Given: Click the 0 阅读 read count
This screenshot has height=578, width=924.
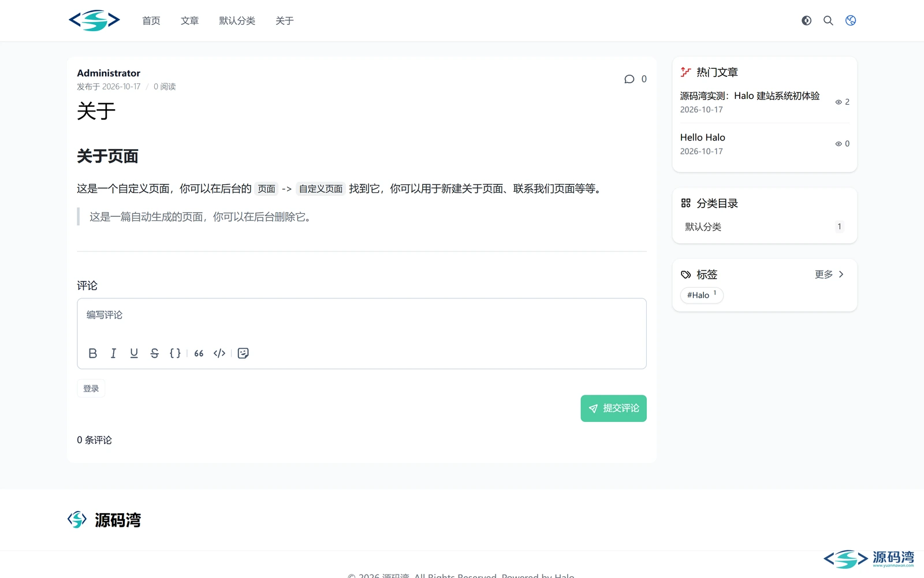Looking at the screenshot, I should tap(165, 87).
